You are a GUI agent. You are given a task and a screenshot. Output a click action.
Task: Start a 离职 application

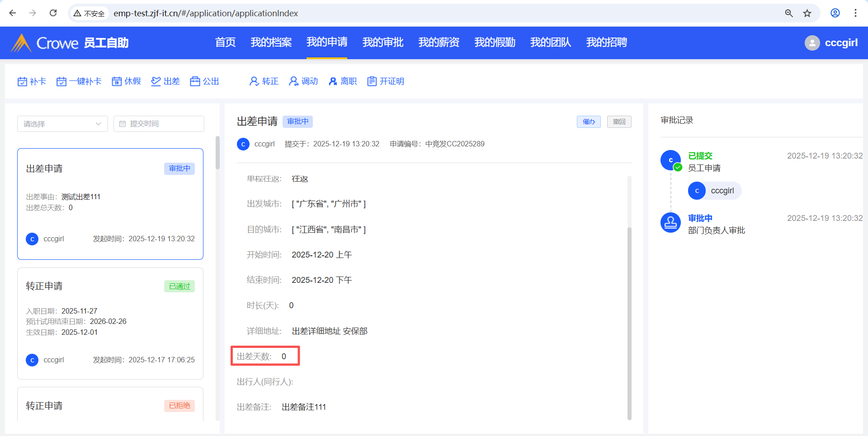pyautogui.click(x=343, y=81)
